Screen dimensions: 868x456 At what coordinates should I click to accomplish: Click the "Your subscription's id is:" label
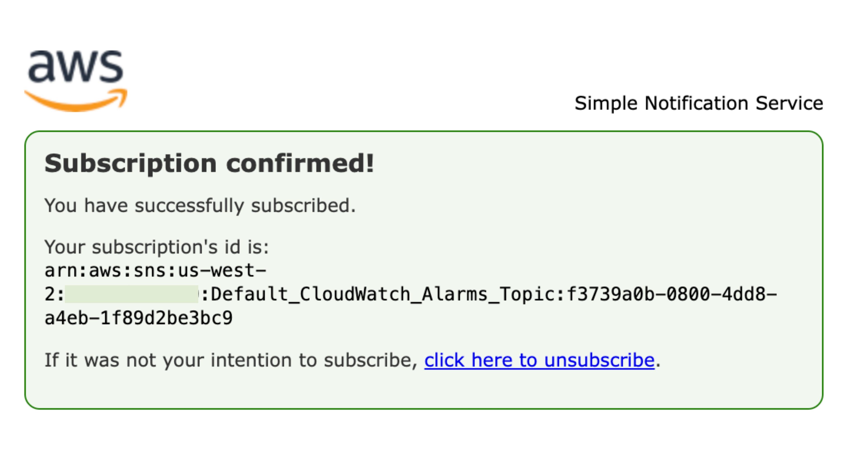pyautogui.click(x=157, y=247)
